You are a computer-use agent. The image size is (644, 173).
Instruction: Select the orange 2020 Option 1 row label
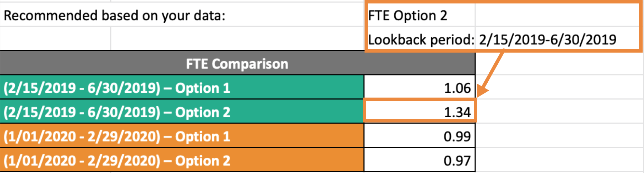click(182, 136)
